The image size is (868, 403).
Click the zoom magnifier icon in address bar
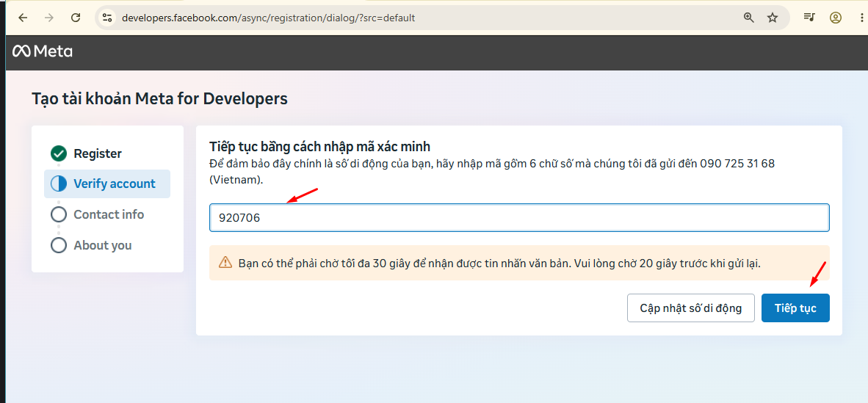749,18
